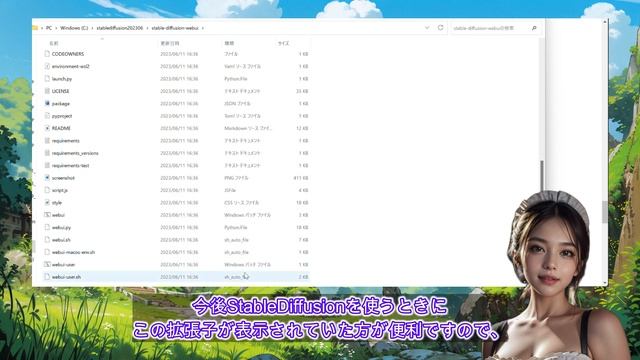Click the LICENSE text document icon
Viewport: 640px width, 360px height.
pyautogui.click(x=47, y=91)
